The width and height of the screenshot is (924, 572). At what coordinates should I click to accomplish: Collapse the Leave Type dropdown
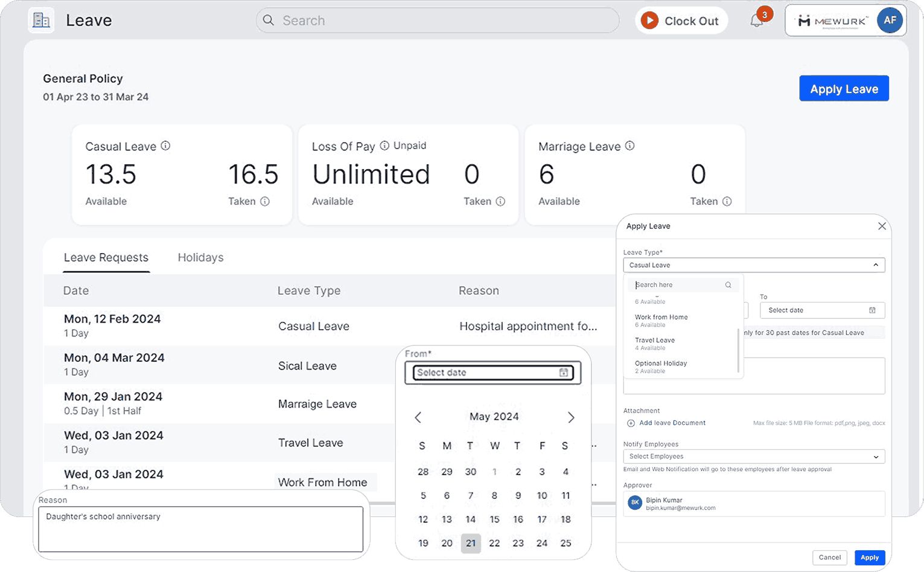pyautogui.click(x=876, y=265)
